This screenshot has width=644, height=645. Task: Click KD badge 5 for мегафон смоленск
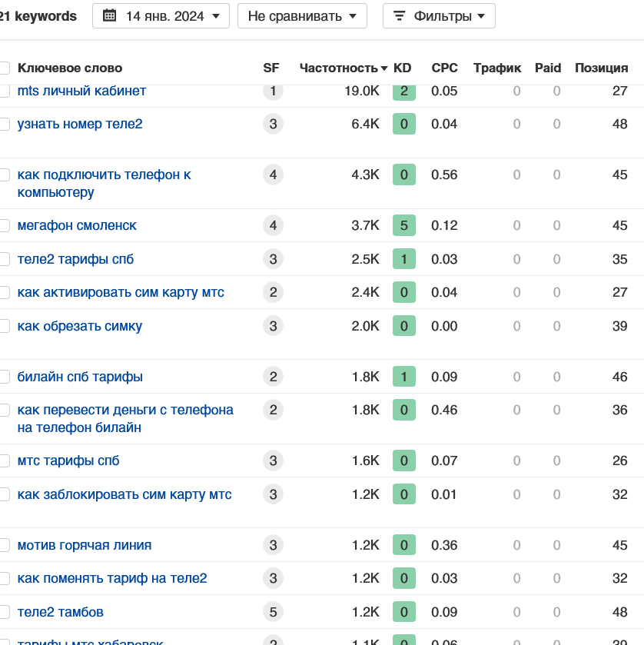click(x=404, y=225)
